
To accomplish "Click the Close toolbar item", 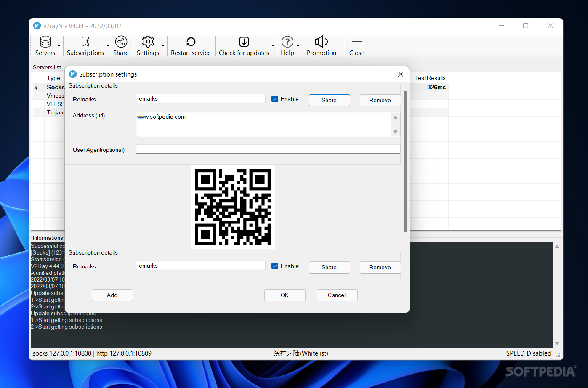I will coord(357,46).
